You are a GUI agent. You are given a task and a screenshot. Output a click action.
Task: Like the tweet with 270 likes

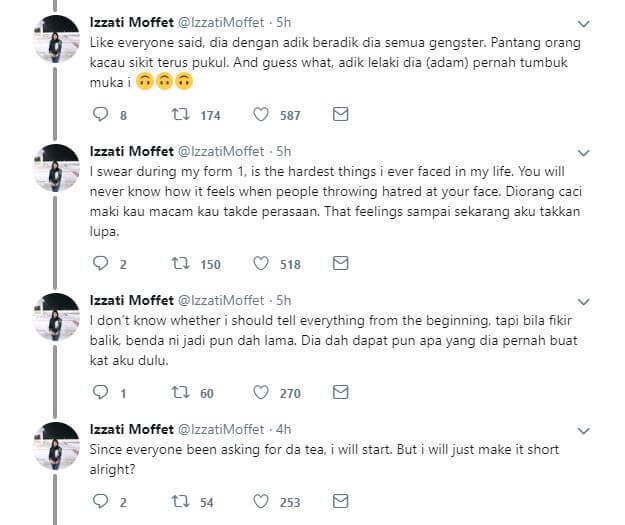click(262, 393)
